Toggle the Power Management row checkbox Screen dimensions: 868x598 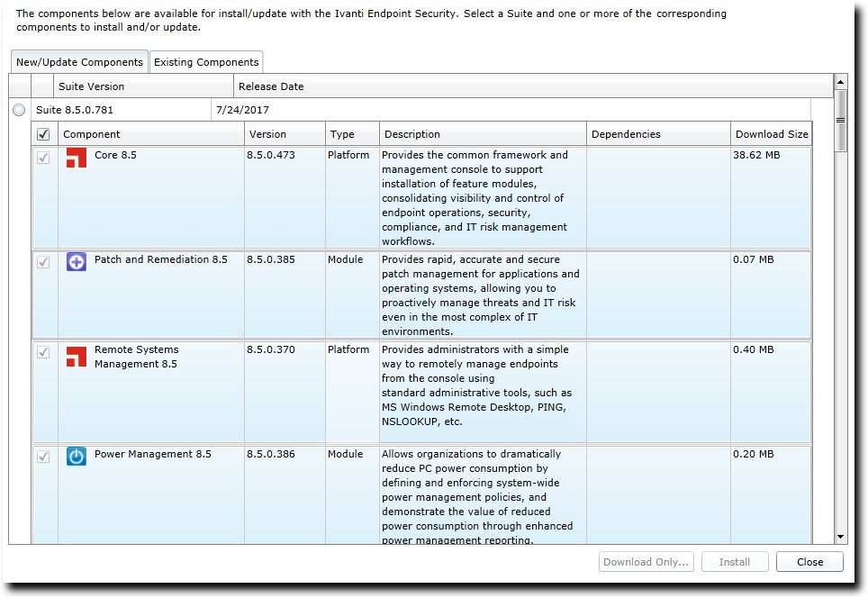coord(43,456)
